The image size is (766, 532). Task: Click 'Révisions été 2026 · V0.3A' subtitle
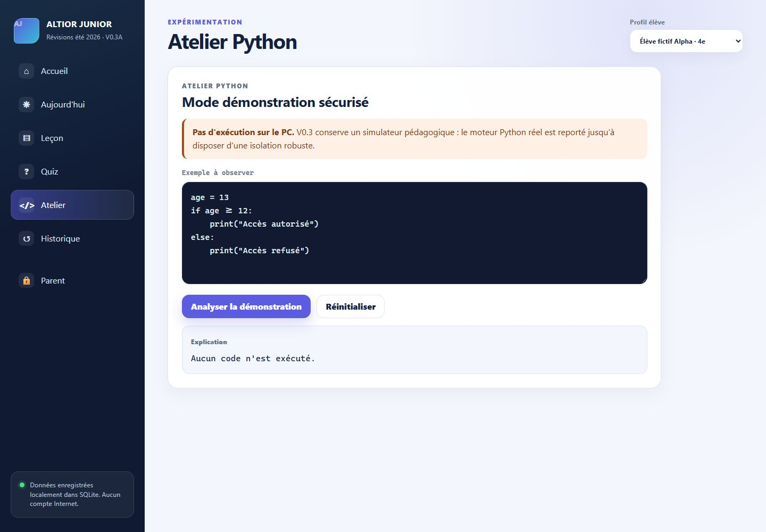85,37
